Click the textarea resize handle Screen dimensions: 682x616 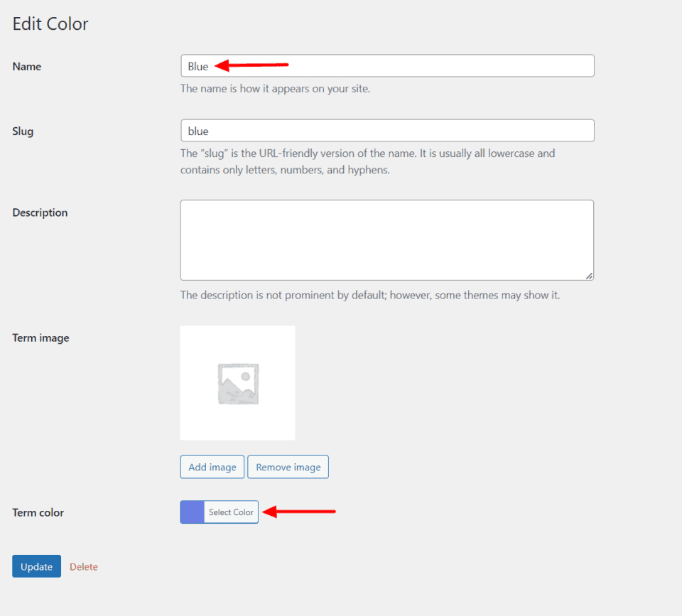[590, 276]
